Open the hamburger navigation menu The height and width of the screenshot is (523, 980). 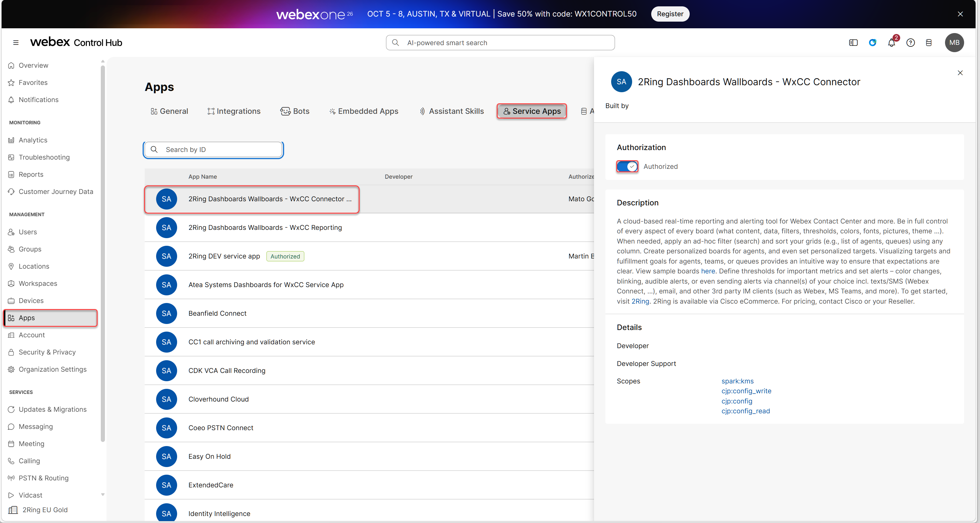16,43
